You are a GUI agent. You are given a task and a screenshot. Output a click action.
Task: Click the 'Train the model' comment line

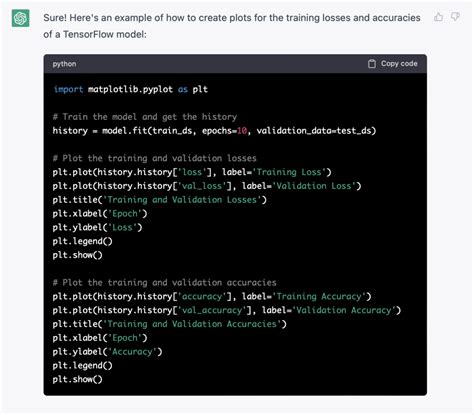click(145, 117)
